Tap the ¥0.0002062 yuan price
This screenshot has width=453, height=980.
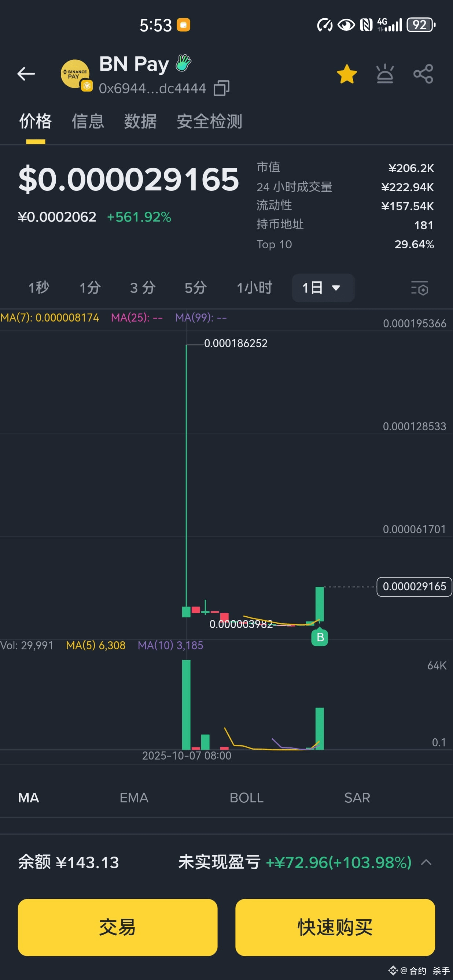pyautogui.click(x=57, y=217)
